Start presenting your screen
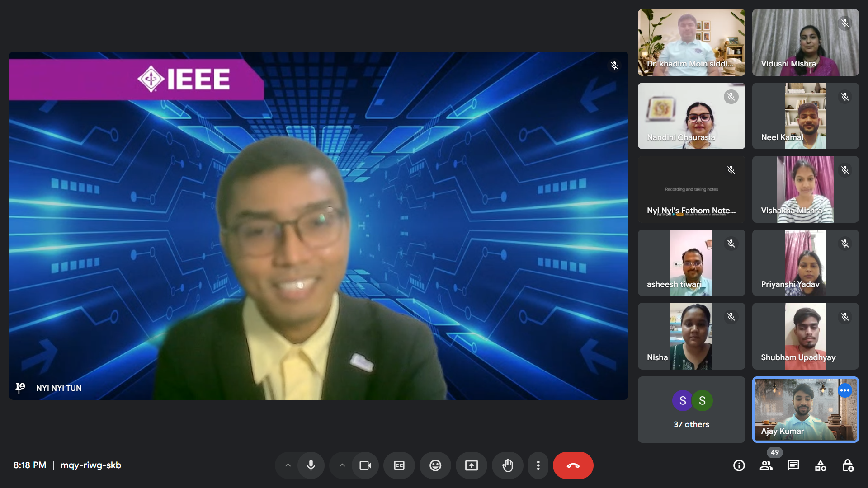Viewport: 868px width, 488px height. (x=471, y=465)
